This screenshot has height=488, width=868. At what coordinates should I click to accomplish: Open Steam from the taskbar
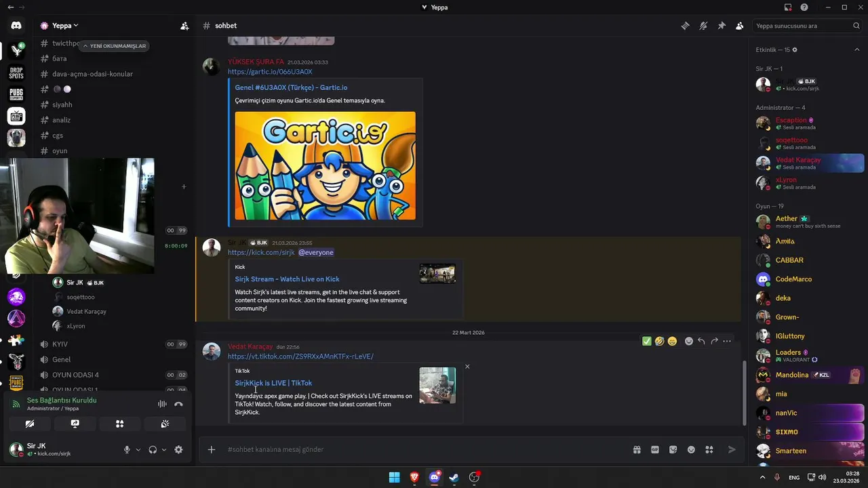tap(454, 477)
